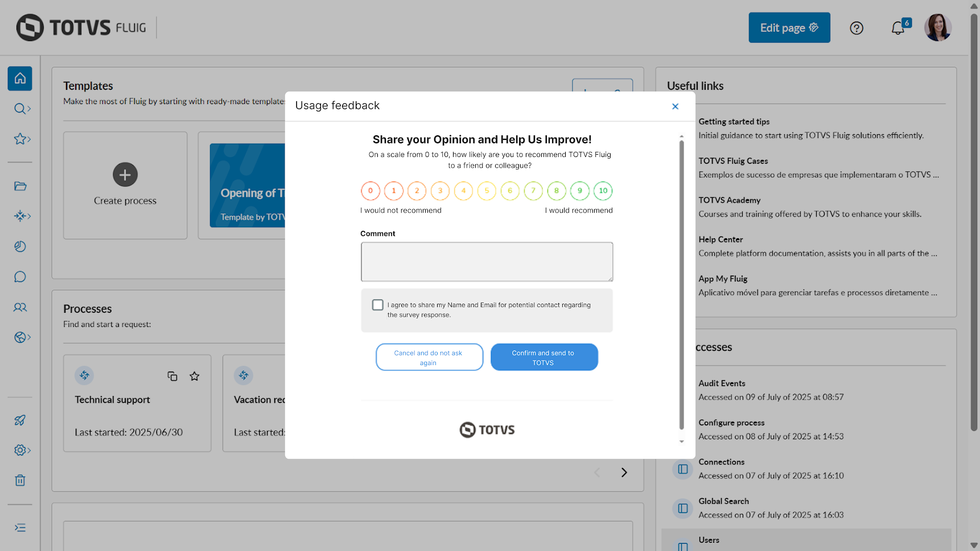
Task: Select rating 10 on the scale
Action: pyautogui.click(x=603, y=191)
